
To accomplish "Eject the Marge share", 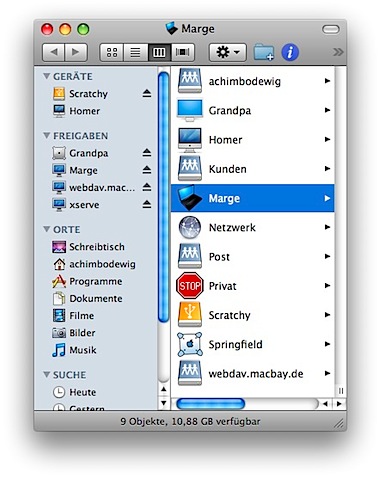I will coord(147,170).
